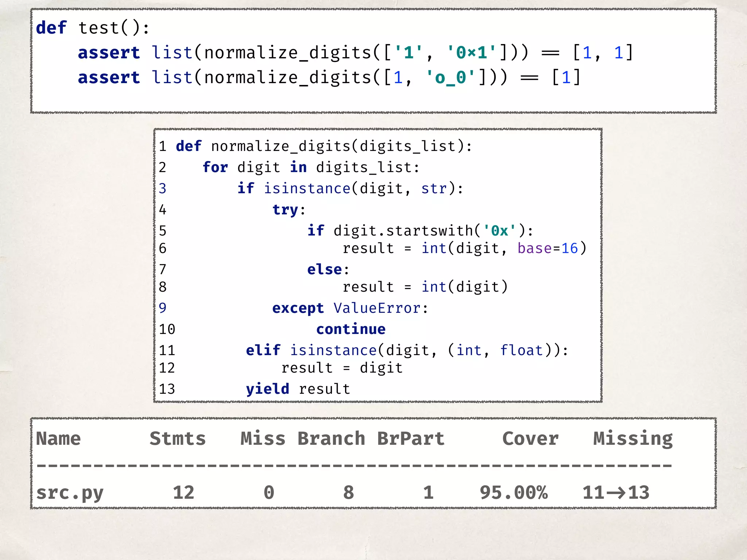This screenshot has height=560, width=747.
Task: Click line 1 'def normalize_digits(digits_list):'
Action: tap(324, 146)
